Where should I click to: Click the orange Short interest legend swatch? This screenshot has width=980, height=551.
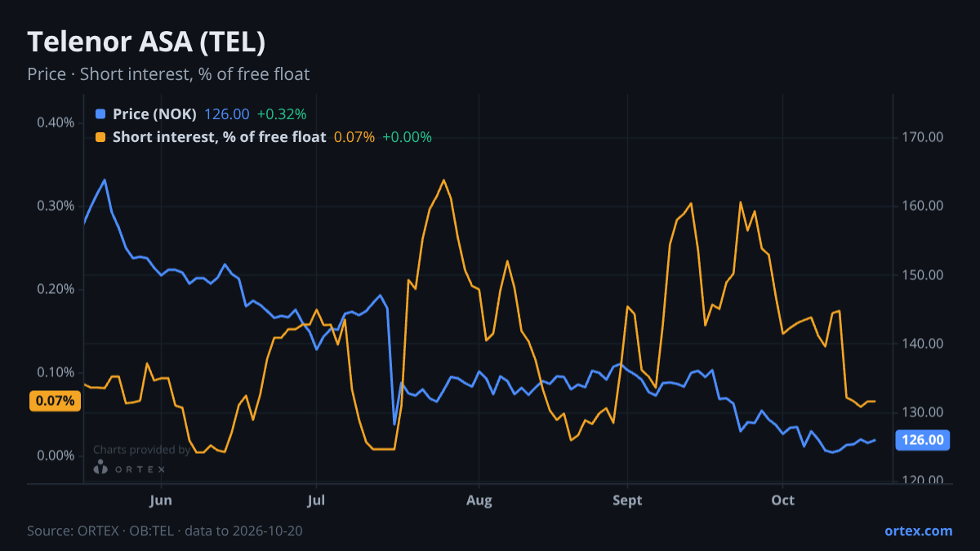[x=100, y=137]
